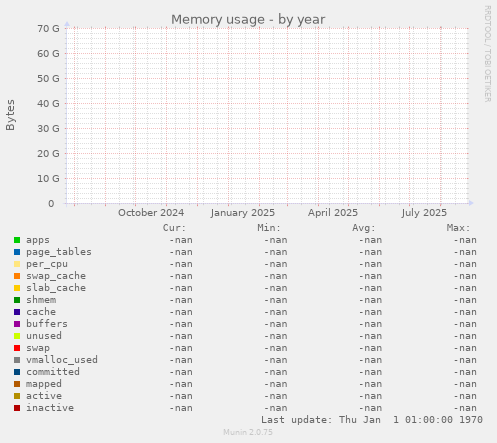Click the per_cpu pale yellow swatch

17,264
